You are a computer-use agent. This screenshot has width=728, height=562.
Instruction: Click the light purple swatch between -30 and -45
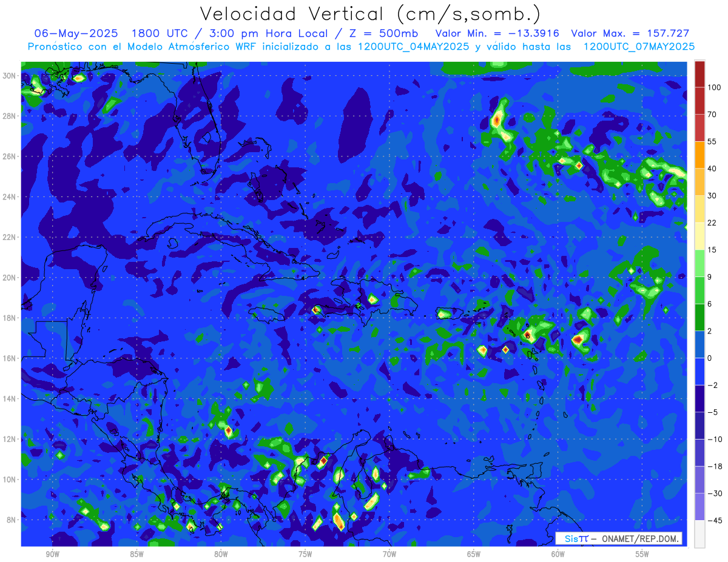(x=699, y=507)
